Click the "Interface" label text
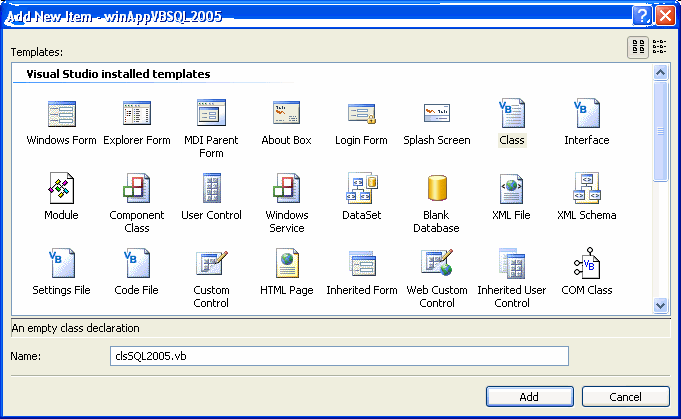The height and width of the screenshot is (419, 681). pos(587,140)
